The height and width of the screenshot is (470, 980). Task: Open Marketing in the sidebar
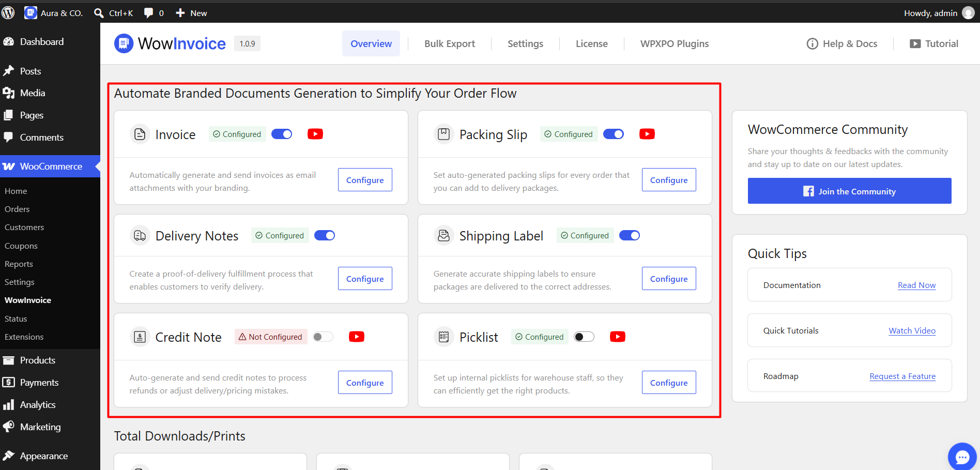50,427
